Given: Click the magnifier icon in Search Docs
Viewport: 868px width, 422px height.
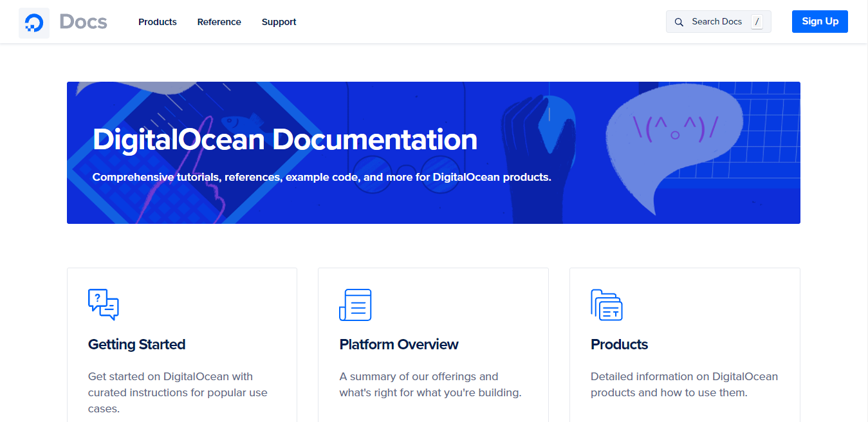Looking at the screenshot, I should pos(679,22).
